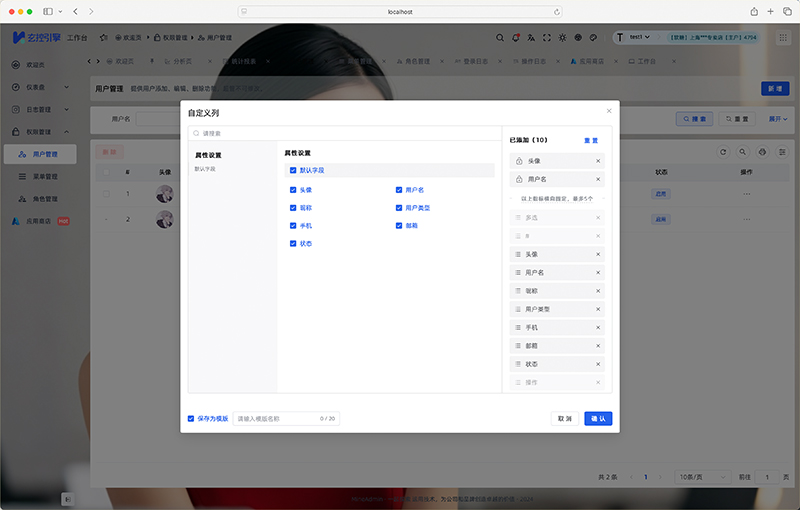Toggle fullscreen icon in top bar

[547, 38]
